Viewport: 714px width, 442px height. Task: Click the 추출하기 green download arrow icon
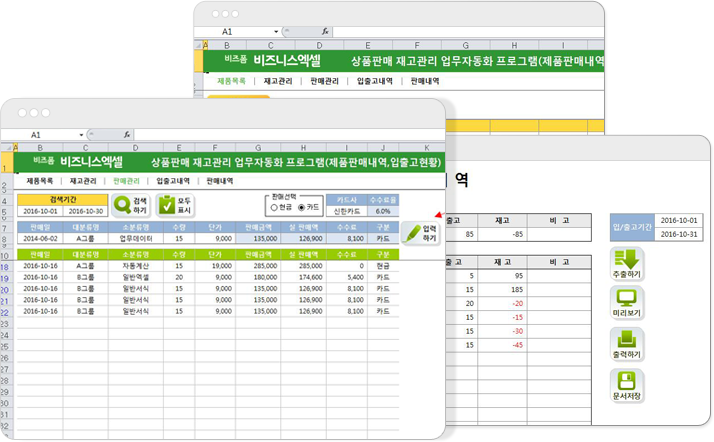[627, 264]
